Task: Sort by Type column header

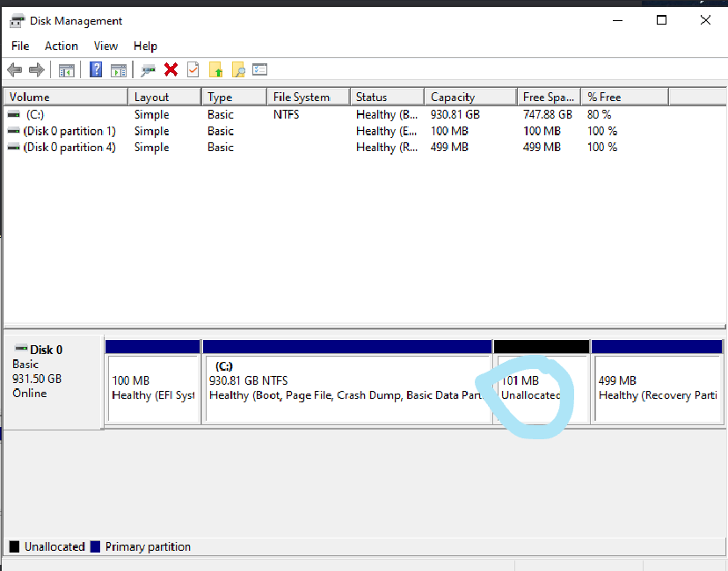Action: (x=235, y=97)
